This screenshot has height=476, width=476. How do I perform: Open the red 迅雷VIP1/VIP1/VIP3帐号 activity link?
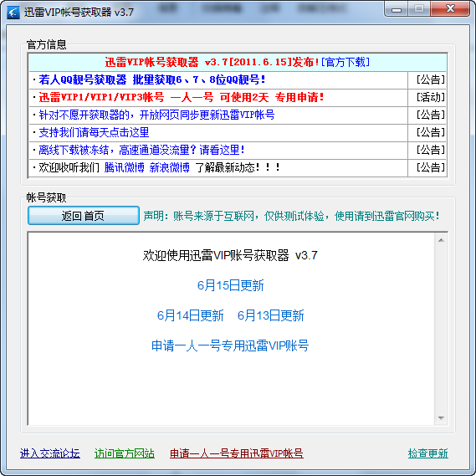182,97
